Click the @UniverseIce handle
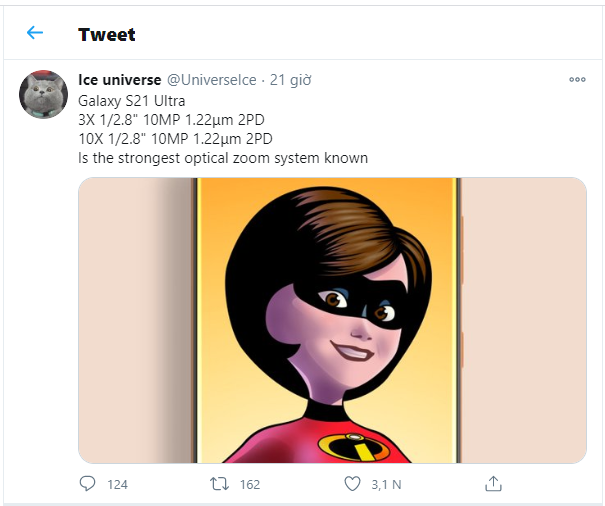The width and height of the screenshot is (605, 506). pos(212,79)
